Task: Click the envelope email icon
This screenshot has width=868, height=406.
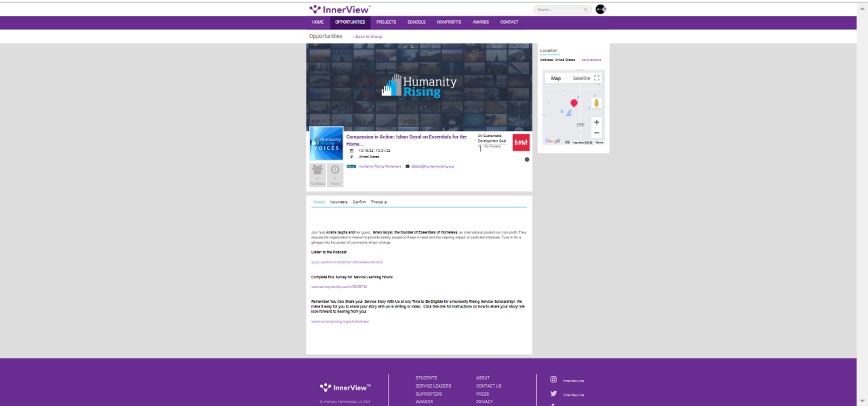Action: [408, 166]
